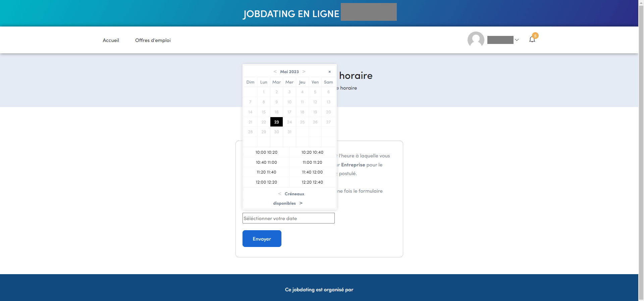Go to next month after Mai 2023

304,72
